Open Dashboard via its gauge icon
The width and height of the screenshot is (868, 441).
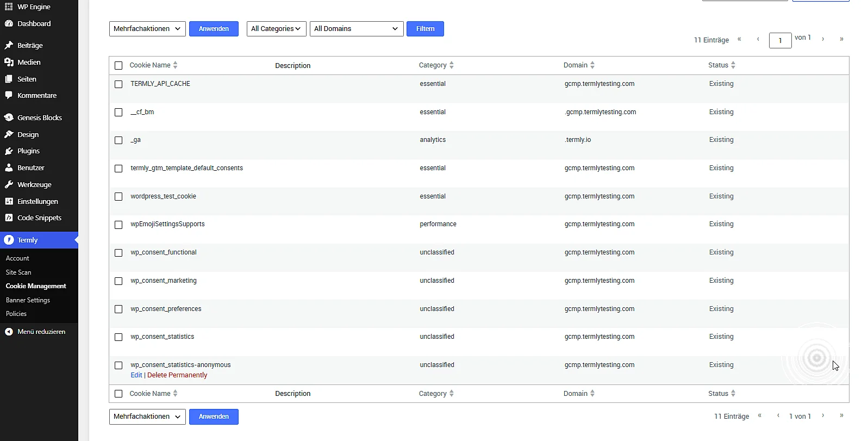pos(9,23)
